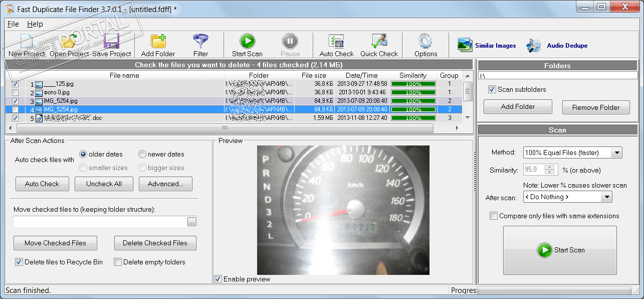Enable Delete empty folders option

click(118, 262)
